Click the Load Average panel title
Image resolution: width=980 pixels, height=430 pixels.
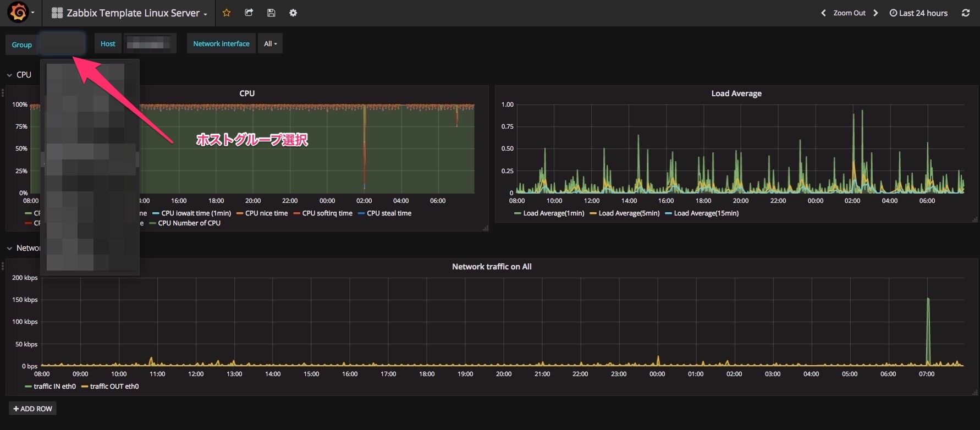[x=736, y=93]
